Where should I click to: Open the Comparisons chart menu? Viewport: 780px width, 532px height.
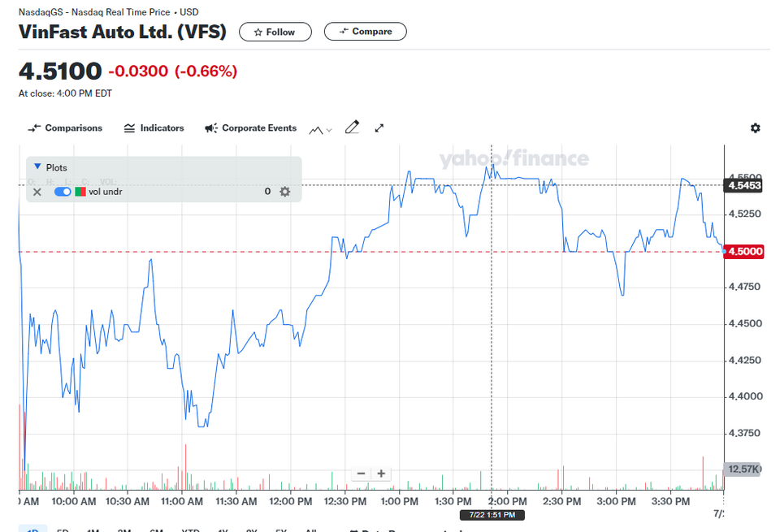(65, 128)
